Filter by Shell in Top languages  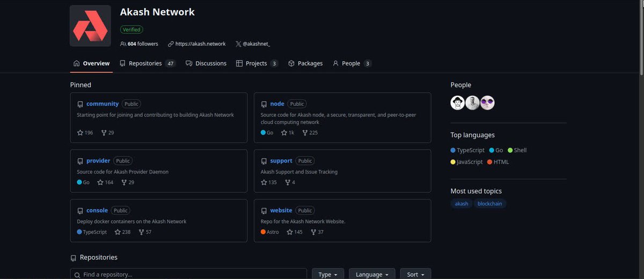pos(517,151)
